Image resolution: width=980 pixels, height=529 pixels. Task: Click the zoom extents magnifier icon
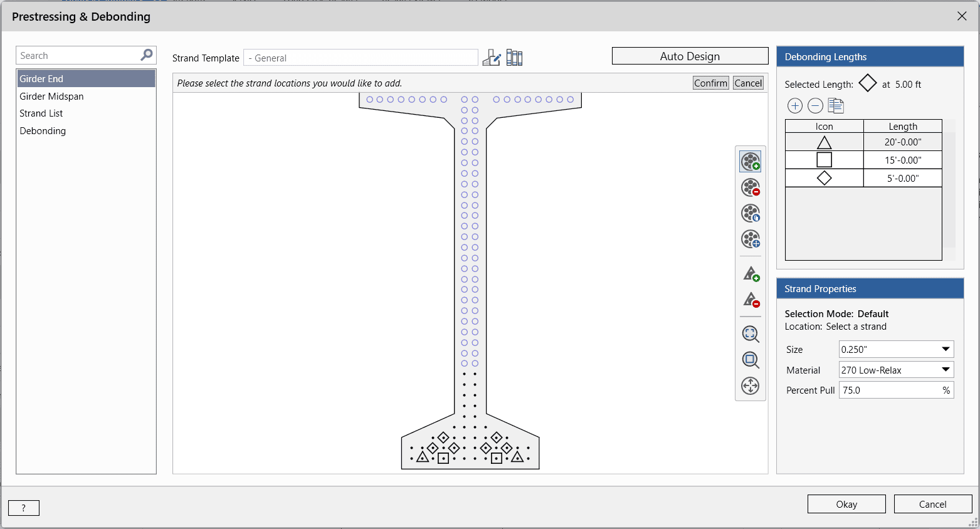tap(751, 334)
